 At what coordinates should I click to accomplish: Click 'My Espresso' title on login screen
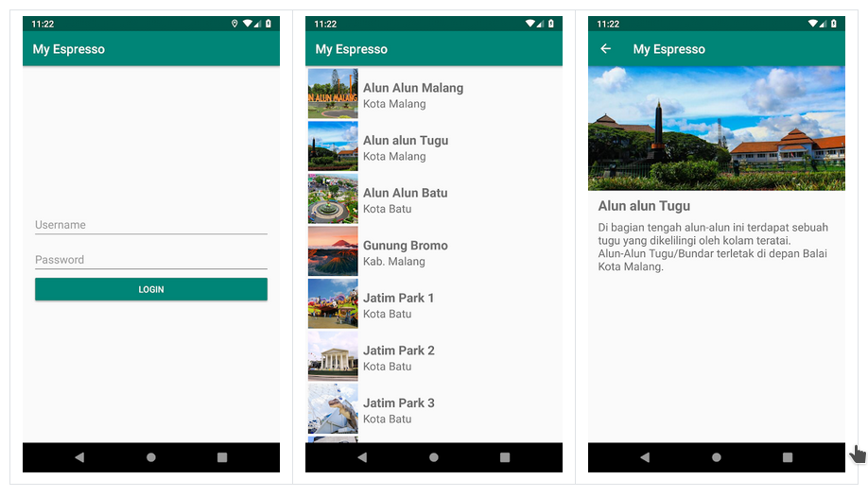click(x=69, y=49)
